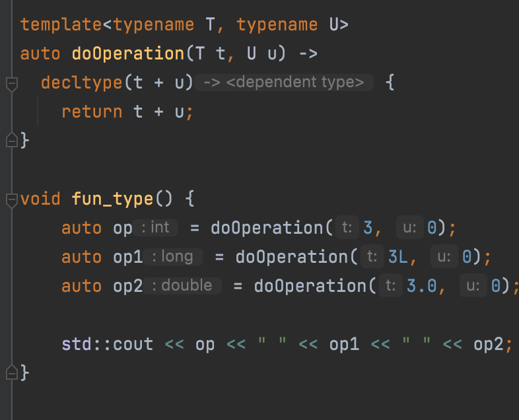Click the '-> <dependent type>' inlay hint

click(284, 82)
